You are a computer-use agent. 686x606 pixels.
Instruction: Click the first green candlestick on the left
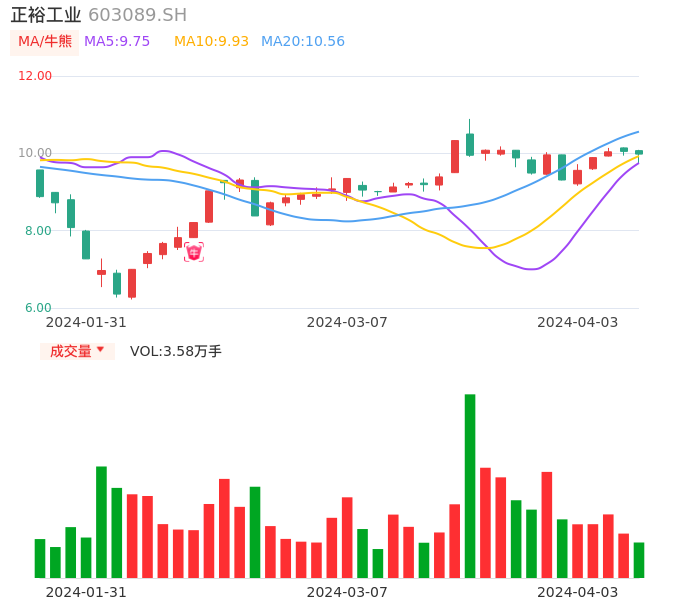click(40, 183)
